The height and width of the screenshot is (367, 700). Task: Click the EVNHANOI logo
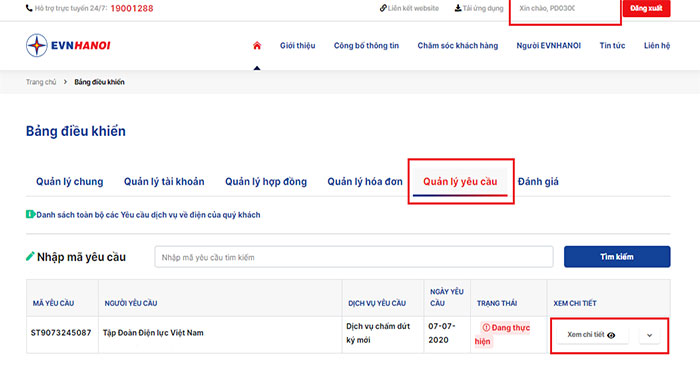[68, 45]
